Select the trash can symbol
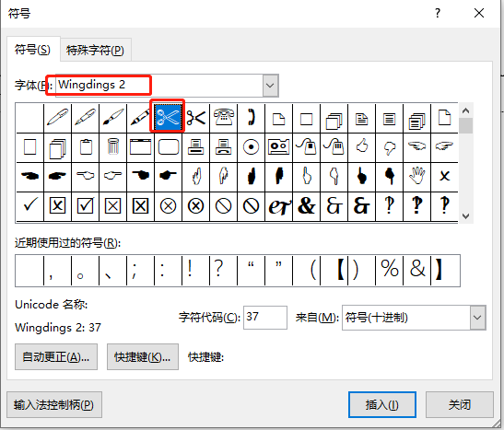 pyautogui.click(x=112, y=147)
